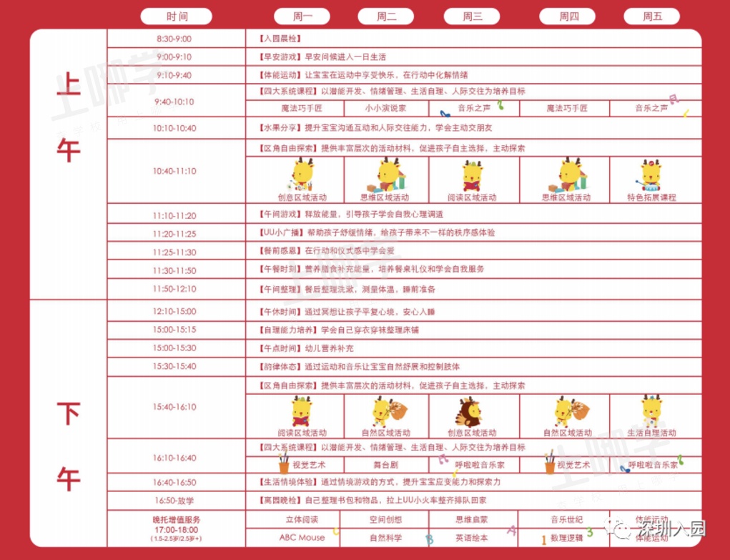Click deer reading icon in 15:40-16:10 阅读区域活动 cell
This screenshot has height=560, width=730.
tap(302, 411)
